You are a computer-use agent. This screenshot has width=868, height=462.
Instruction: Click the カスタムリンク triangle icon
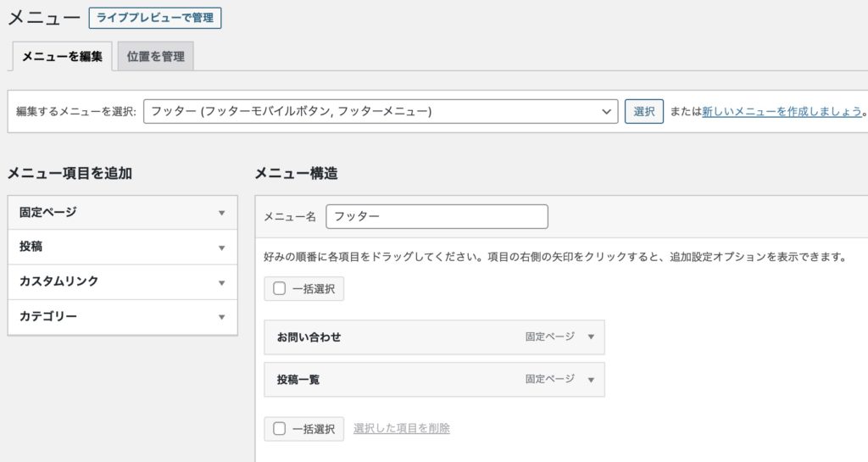pyautogui.click(x=221, y=282)
